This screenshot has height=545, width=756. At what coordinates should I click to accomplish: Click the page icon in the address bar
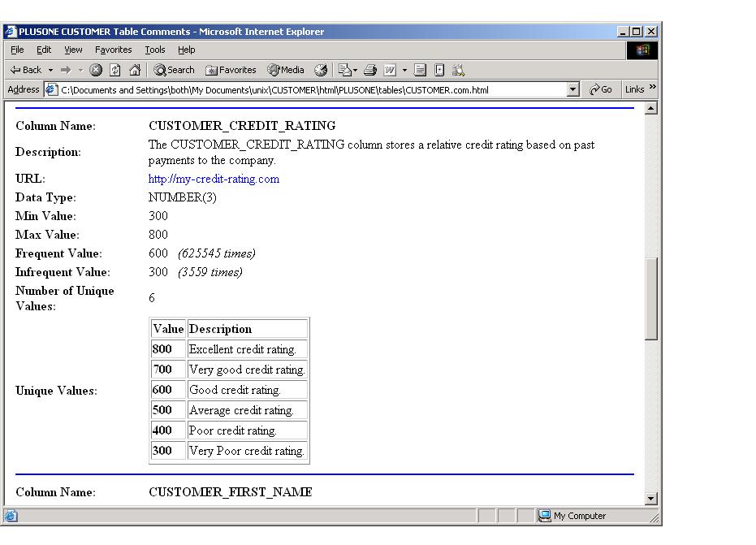tap(52, 89)
